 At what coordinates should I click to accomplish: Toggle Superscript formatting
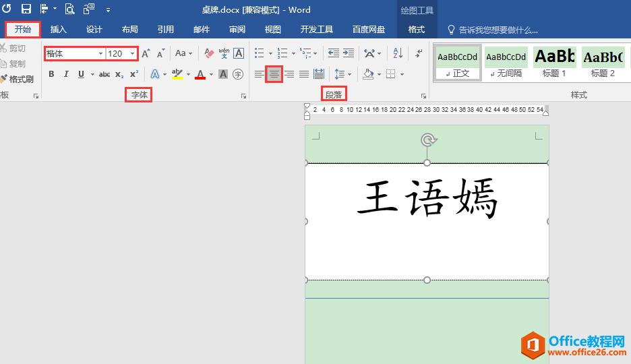coord(134,74)
